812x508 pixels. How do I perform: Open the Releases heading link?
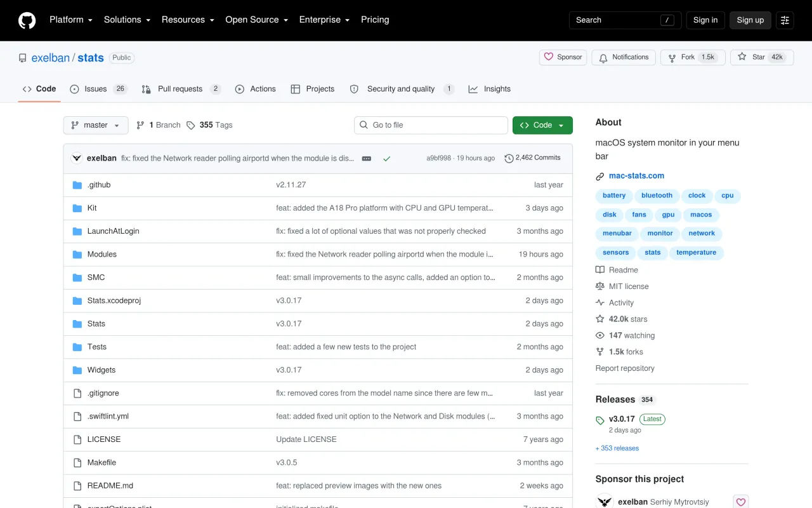click(x=615, y=399)
